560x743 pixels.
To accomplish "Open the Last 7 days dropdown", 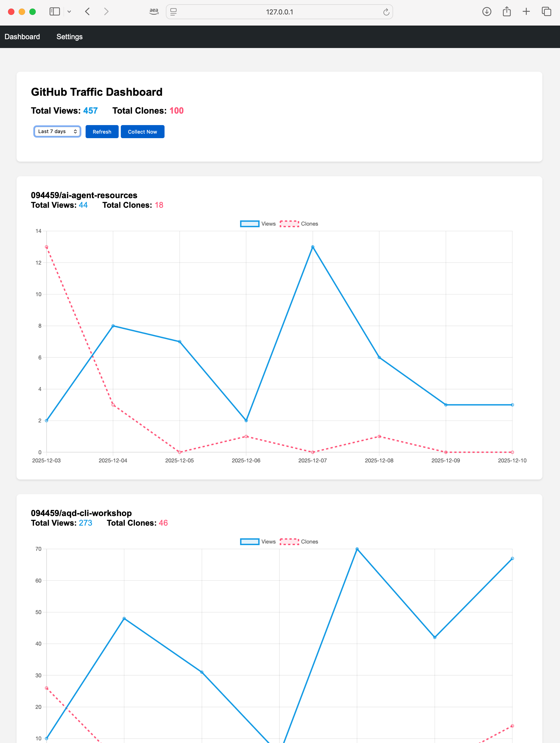I will click(x=57, y=131).
